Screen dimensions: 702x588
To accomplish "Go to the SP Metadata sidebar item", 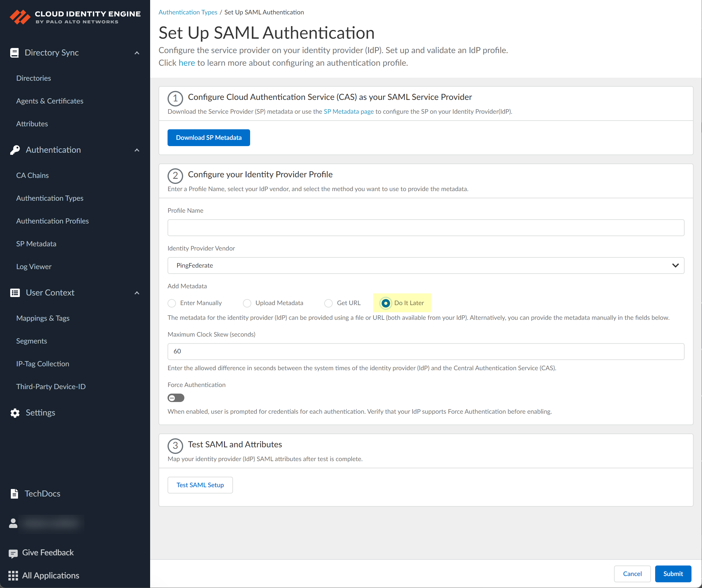I will pos(36,244).
